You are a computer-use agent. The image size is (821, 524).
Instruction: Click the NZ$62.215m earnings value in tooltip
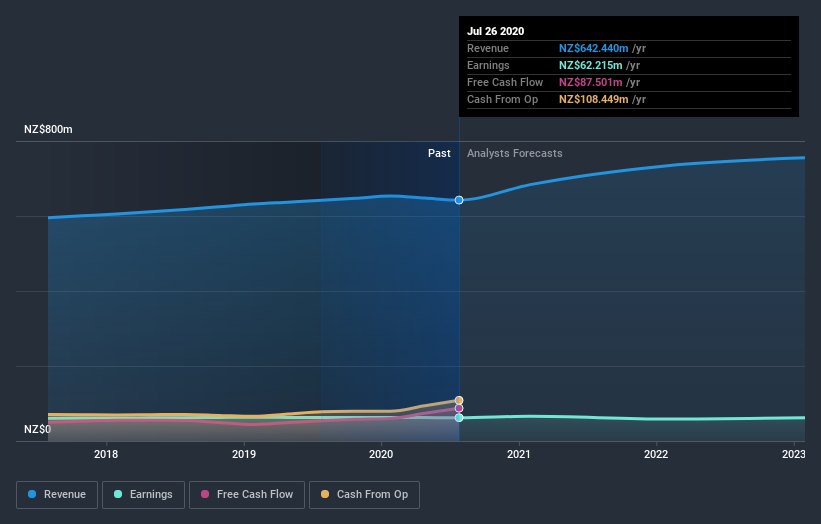coord(591,65)
